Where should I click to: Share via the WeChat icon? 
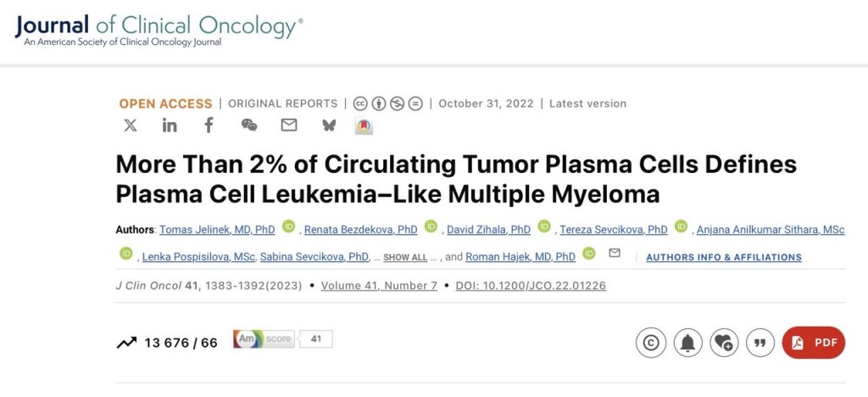248,126
